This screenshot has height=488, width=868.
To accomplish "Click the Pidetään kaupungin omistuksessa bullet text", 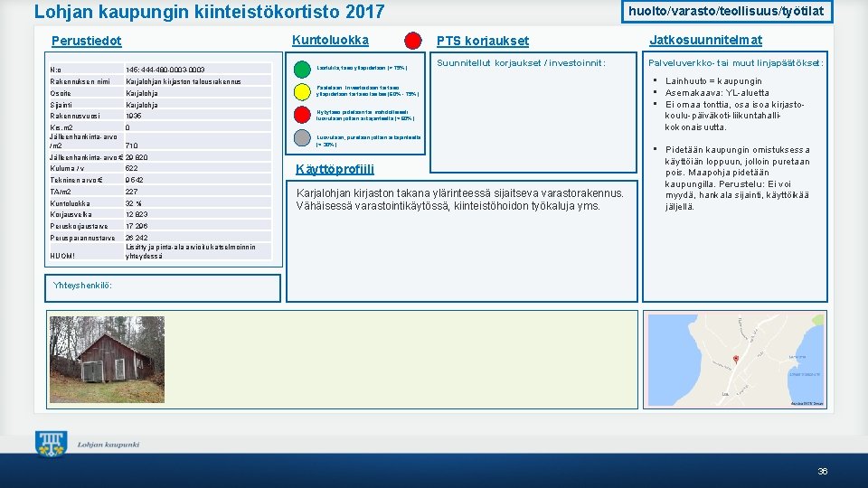I will (738, 178).
